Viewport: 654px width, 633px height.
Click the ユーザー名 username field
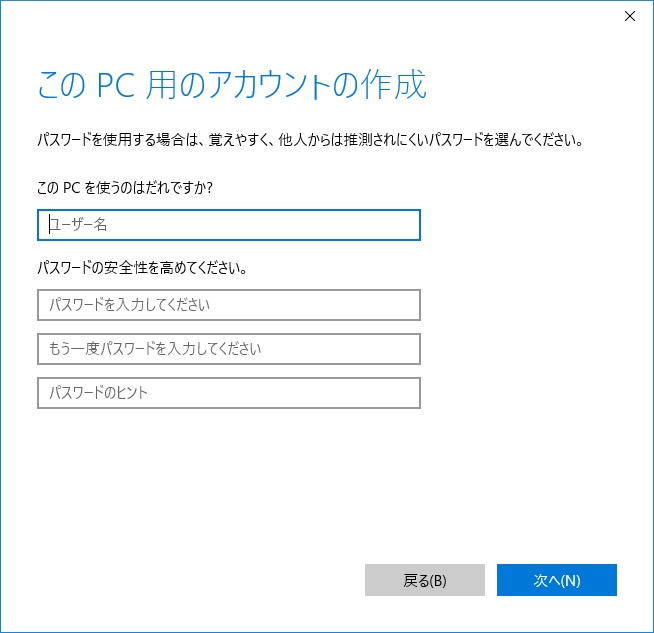(x=229, y=225)
